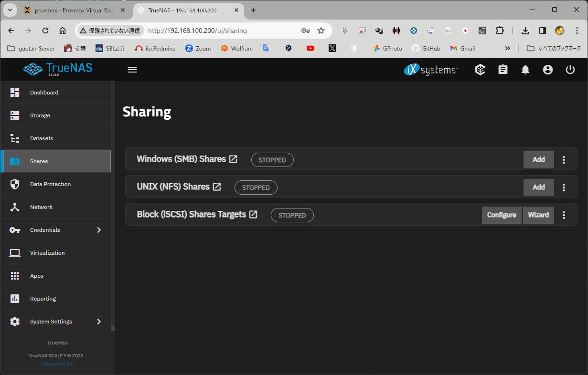The width and height of the screenshot is (588, 375).
Task: Open the jobs clipboard icon
Action: (x=503, y=70)
